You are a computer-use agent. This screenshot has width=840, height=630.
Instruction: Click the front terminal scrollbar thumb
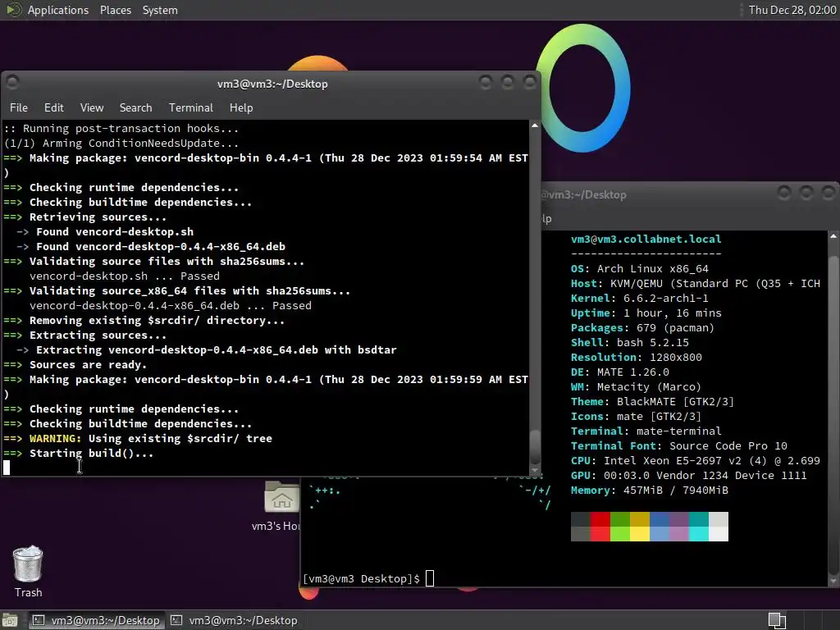[535, 446]
